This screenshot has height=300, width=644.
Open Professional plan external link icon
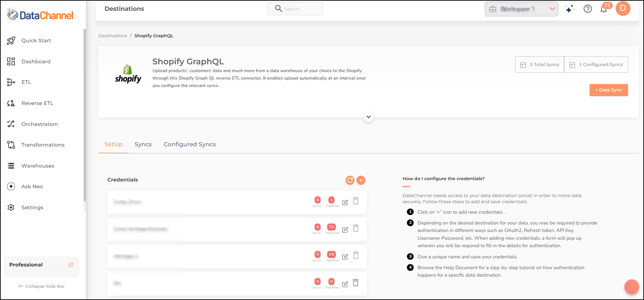click(x=71, y=265)
